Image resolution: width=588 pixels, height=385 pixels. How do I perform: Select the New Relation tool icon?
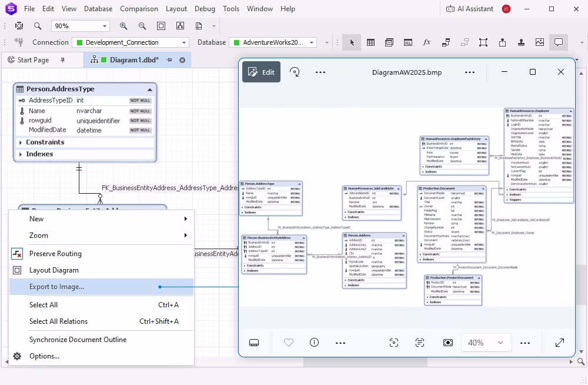pos(446,42)
